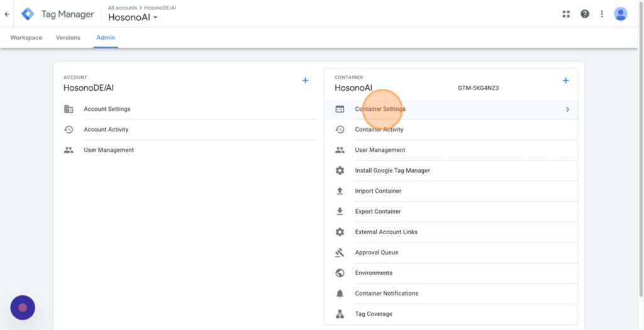Click the HosonoDE/AI account name heading
The height and width of the screenshot is (330, 644).
pyautogui.click(x=88, y=88)
